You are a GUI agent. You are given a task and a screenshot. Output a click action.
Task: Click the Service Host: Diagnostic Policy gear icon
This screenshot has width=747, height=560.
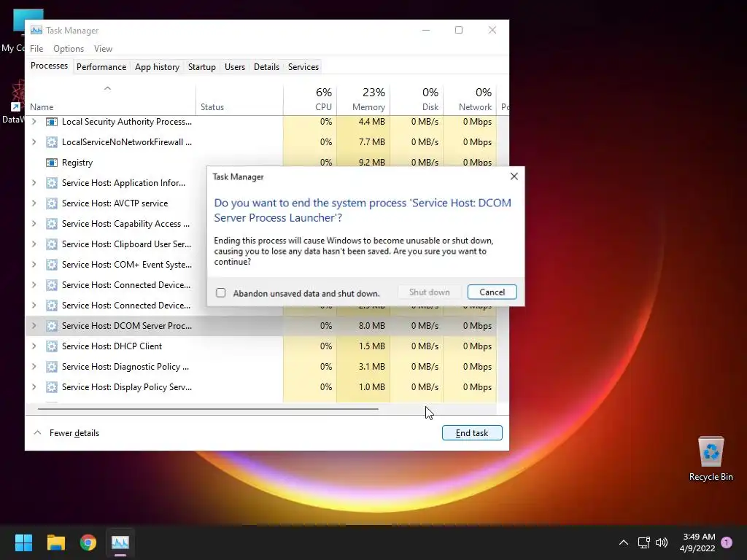(x=52, y=367)
